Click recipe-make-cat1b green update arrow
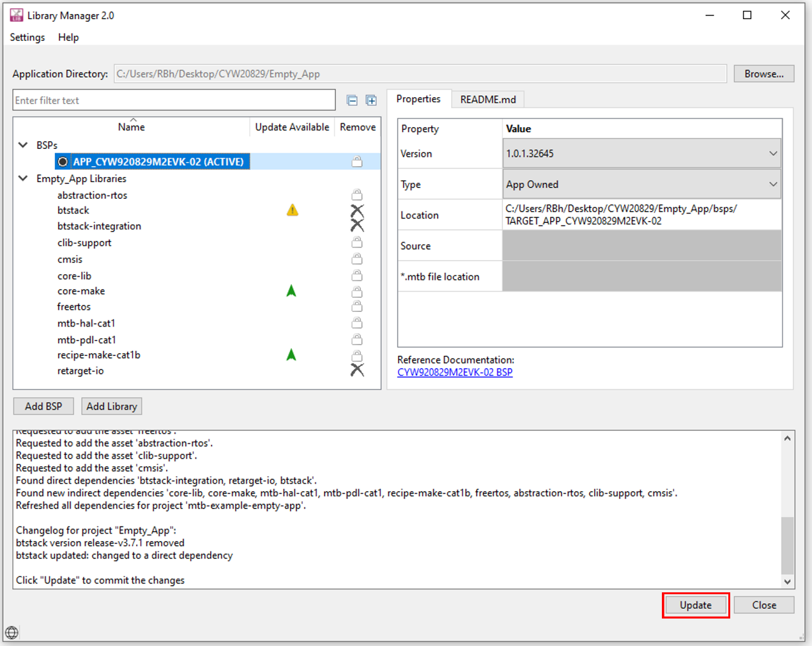Screen dimensions: 812x646 (x=291, y=355)
